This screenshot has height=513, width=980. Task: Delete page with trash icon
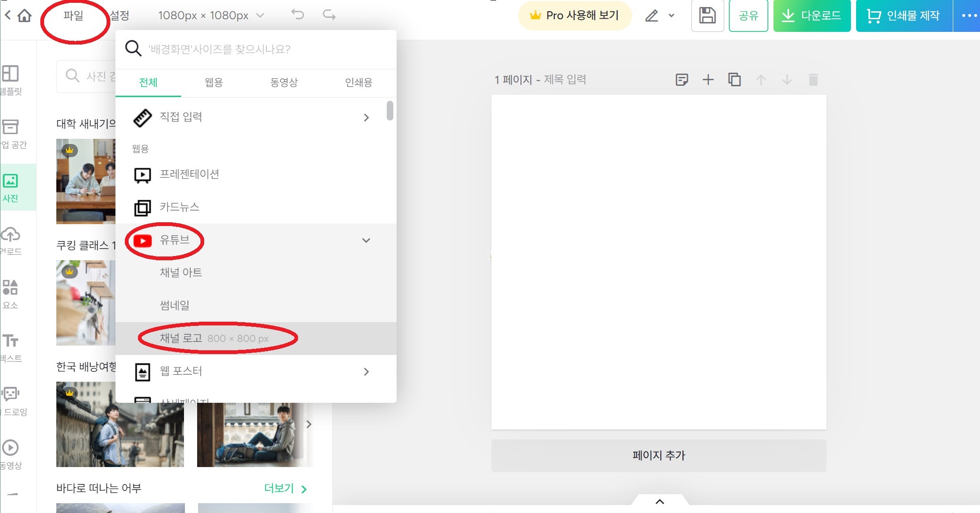tap(813, 80)
